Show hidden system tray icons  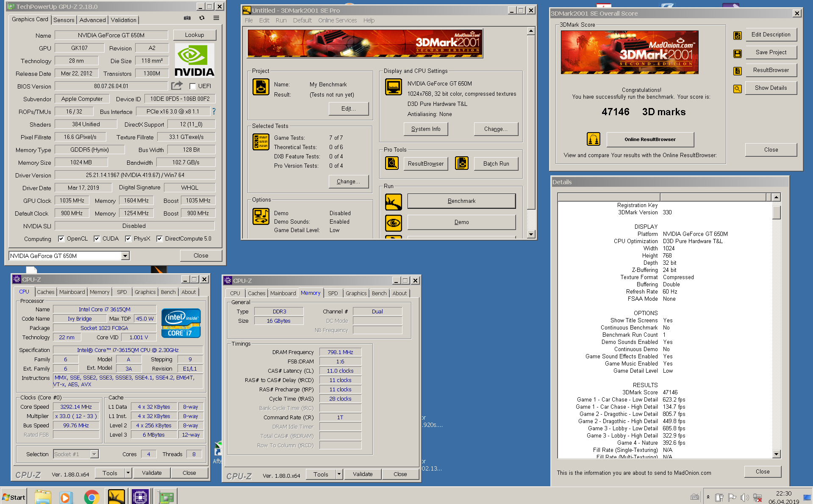point(708,497)
